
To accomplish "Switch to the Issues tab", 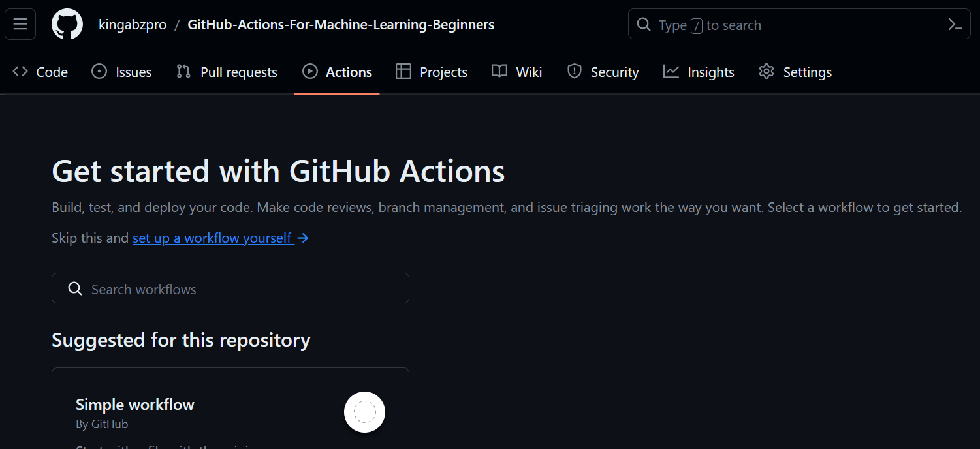I will pyautogui.click(x=121, y=72).
